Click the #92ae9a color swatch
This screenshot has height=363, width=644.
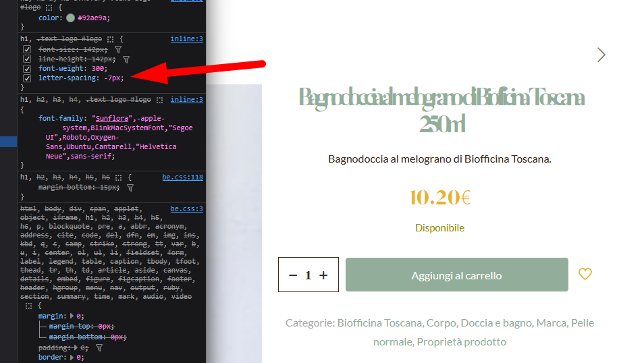click(x=72, y=18)
